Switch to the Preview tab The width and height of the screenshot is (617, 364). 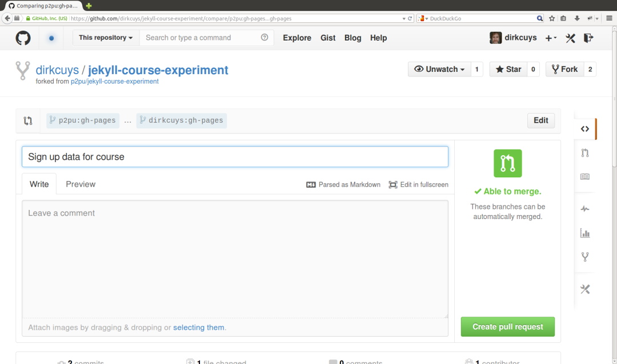[81, 184]
